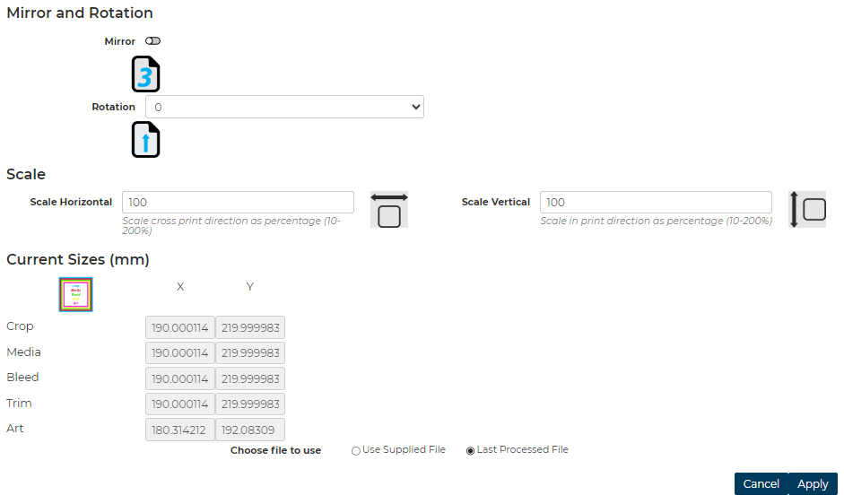Click the vertical scale arrow icon

[807, 209]
